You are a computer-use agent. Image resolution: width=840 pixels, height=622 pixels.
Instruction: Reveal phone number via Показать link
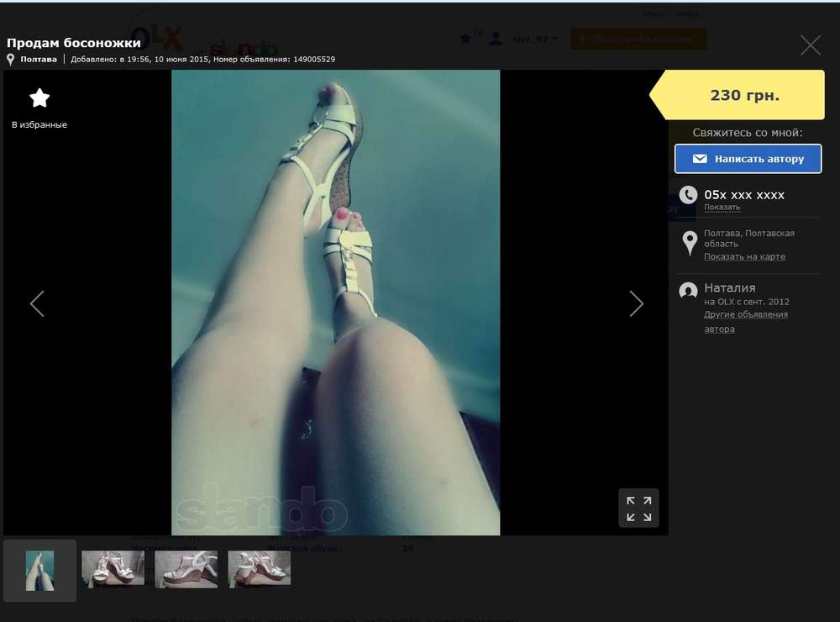coord(722,207)
